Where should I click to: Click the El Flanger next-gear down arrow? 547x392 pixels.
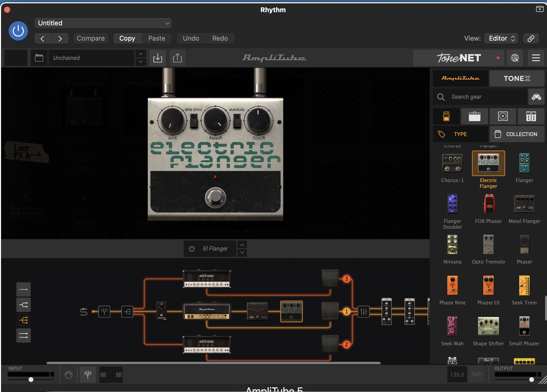pos(242,253)
